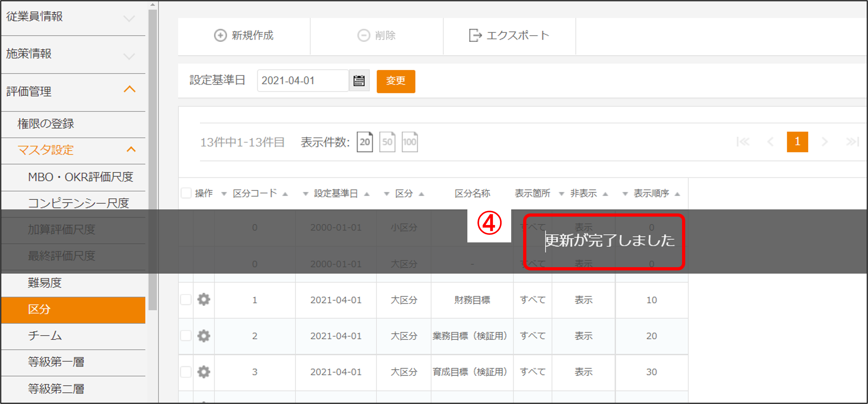
Task: Click the gear icon for 育成目標 row
Action: tap(204, 372)
